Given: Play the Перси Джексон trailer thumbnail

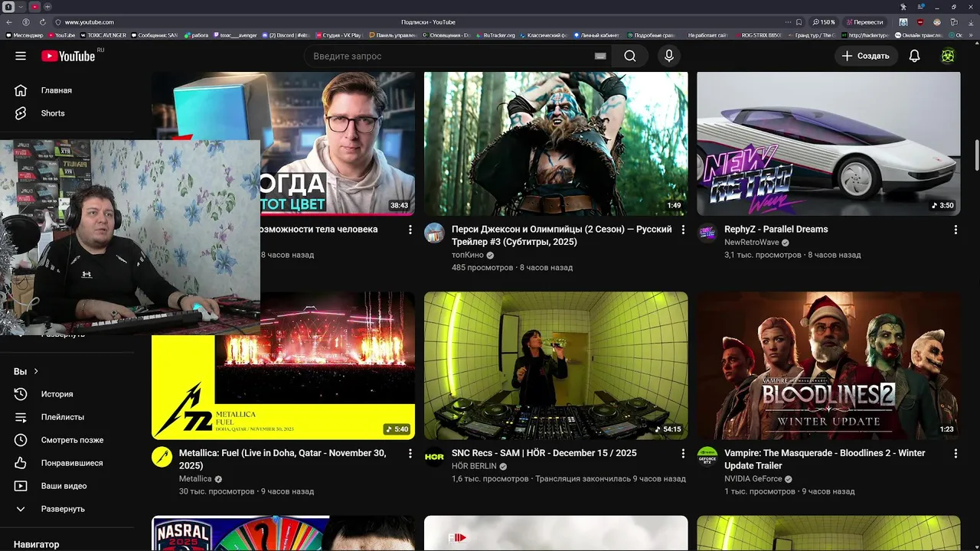Looking at the screenshot, I should point(556,144).
